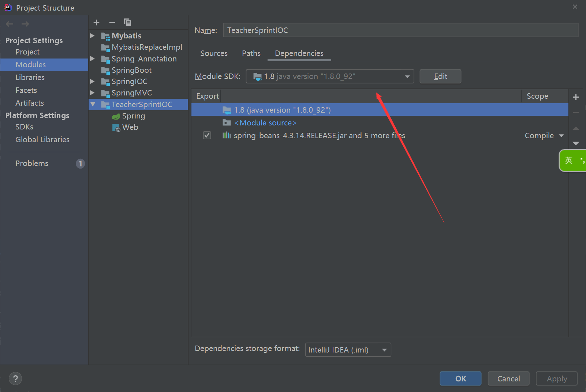Click the Edit SDK button
Image resolution: width=586 pixels, height=392 pixels.
[440, 76]
